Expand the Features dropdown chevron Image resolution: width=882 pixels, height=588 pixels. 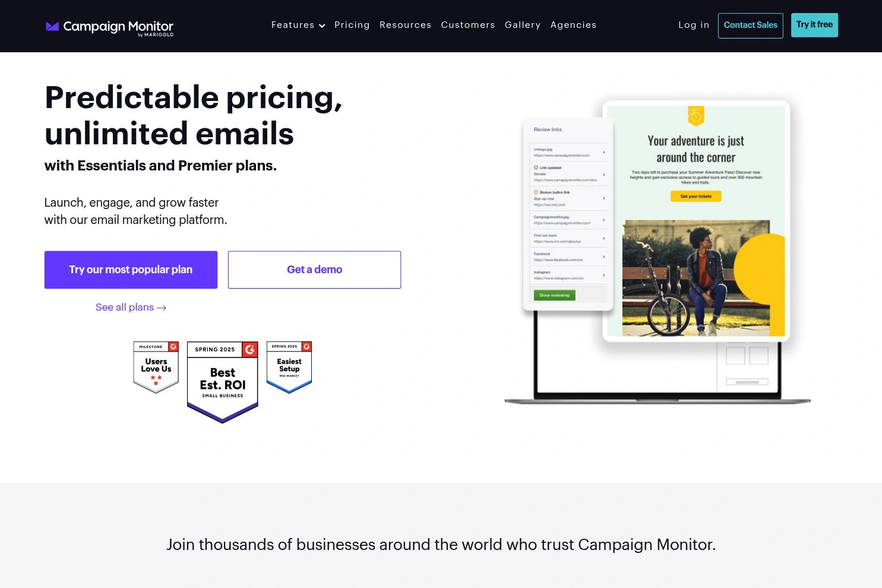(x=322, y=26)
